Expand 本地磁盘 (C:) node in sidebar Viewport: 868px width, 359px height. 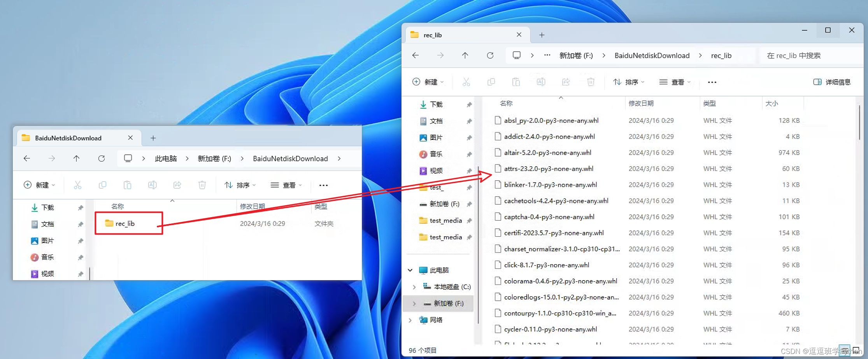(x=414, y=287)
